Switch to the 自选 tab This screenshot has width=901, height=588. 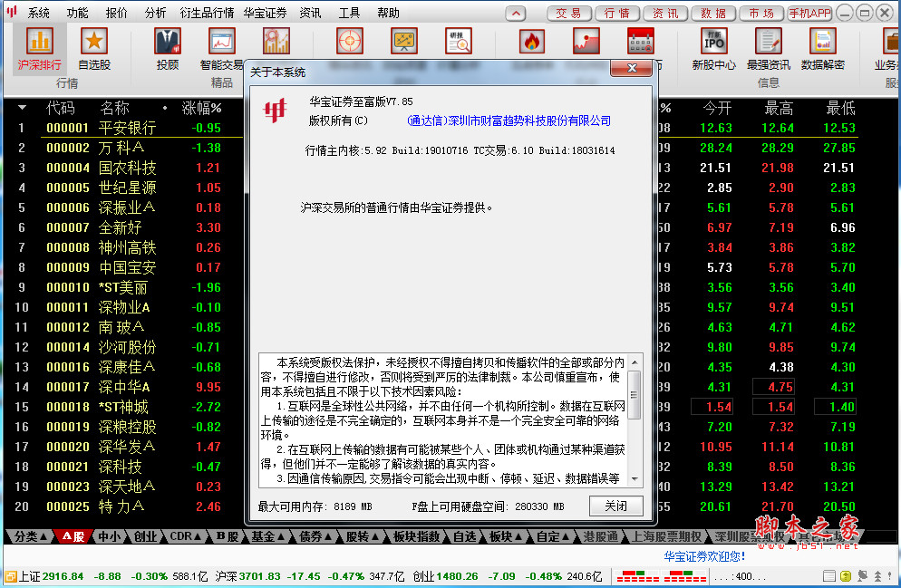point(464,536)
